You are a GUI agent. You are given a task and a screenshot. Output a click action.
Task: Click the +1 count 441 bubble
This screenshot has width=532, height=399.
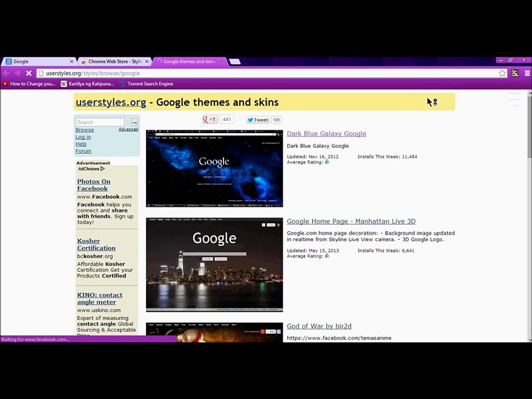[x=226, y=119]
